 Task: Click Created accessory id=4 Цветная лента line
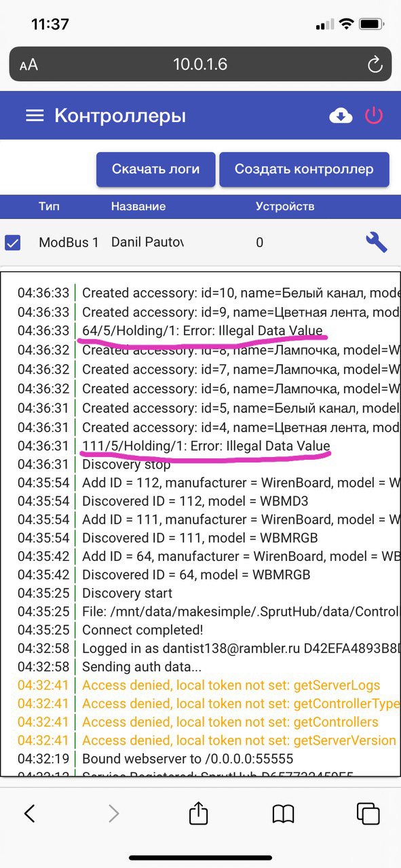point(241,427)
